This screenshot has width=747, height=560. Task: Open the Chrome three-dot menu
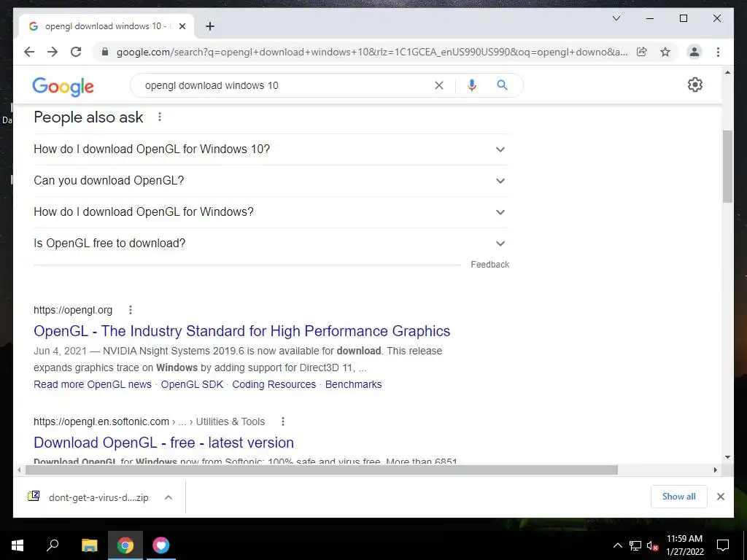click(x=718, y=52)
